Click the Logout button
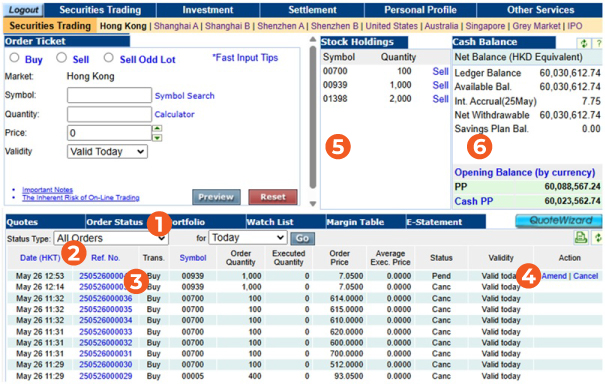The image size is (605, 388). point(24,10)
